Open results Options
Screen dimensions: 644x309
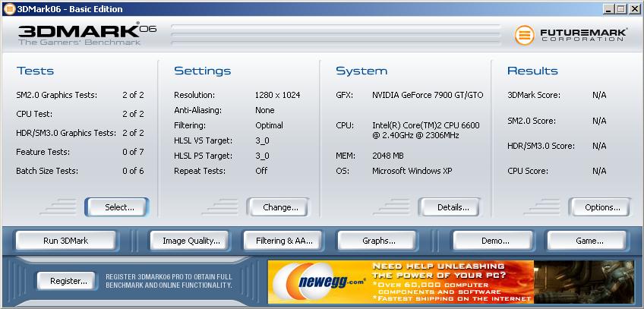[x=600, y=207]
